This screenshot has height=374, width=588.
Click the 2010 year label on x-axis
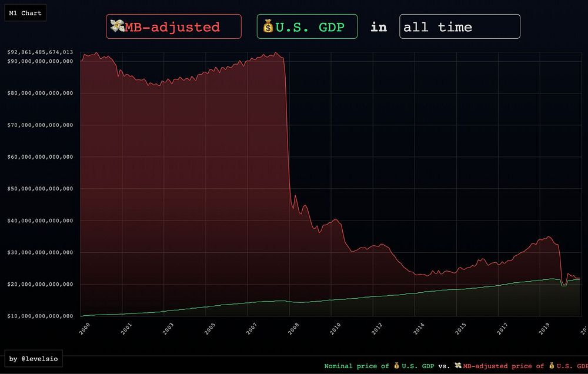(x=335, y=329)
